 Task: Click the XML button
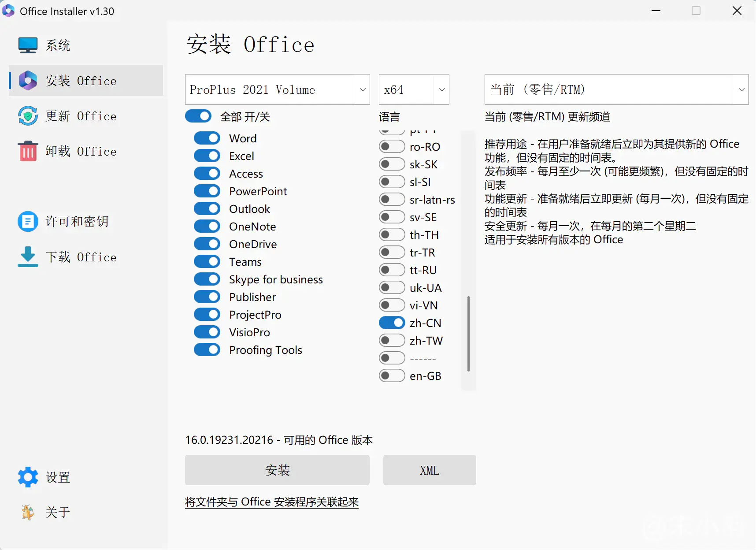(429, 470)
